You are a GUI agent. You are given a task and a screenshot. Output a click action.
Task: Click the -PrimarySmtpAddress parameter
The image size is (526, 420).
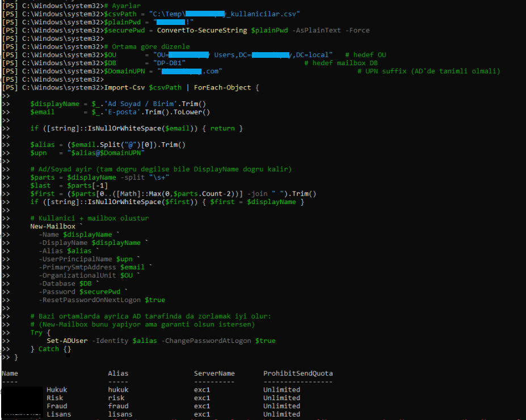pyautogui.click(x=77, y=267)
